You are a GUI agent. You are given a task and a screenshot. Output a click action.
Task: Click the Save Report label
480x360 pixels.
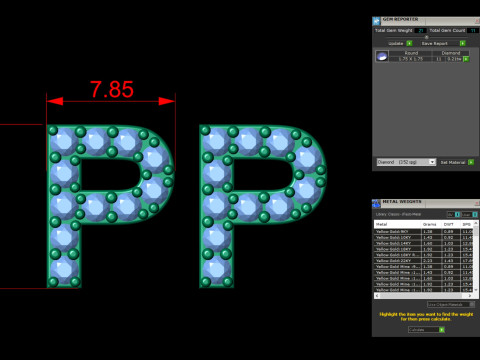[x=435, y=43]
